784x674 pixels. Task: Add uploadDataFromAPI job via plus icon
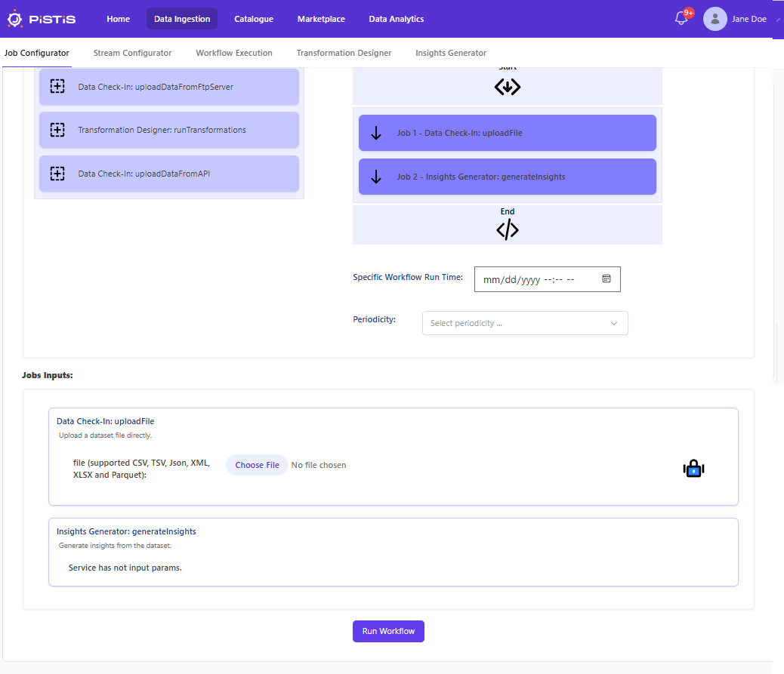pyautogui.click(x=57, y=174)
